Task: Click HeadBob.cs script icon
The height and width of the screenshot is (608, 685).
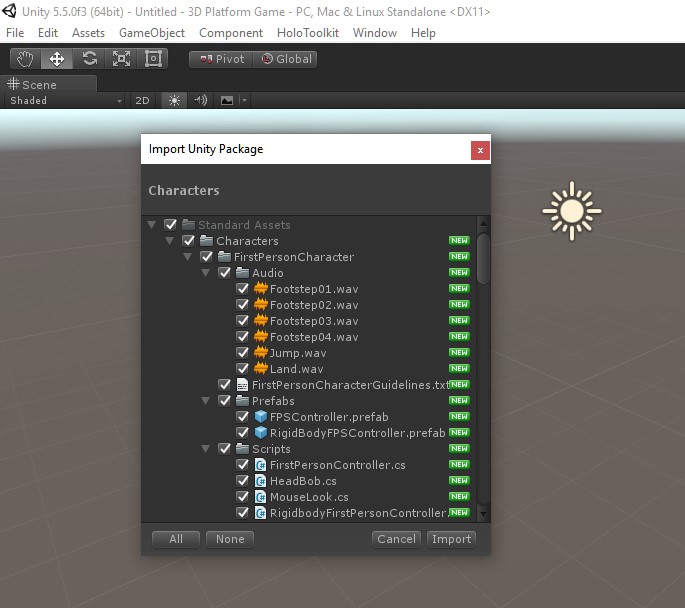Action: 260,481
